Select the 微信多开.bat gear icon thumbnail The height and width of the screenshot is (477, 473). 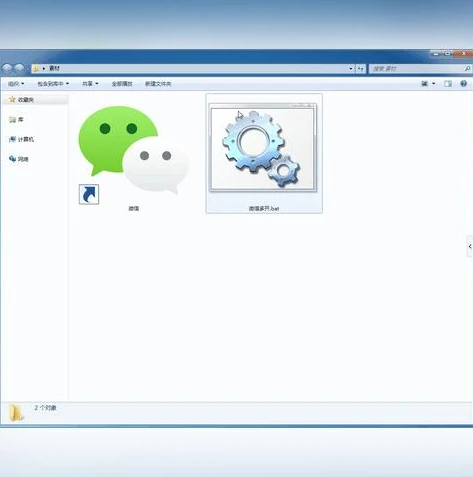coord(263,147)
